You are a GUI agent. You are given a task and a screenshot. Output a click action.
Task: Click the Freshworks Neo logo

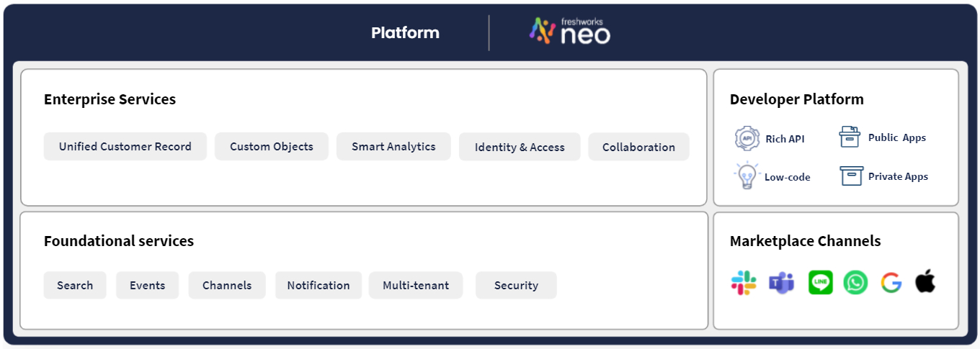coord(569,32)
